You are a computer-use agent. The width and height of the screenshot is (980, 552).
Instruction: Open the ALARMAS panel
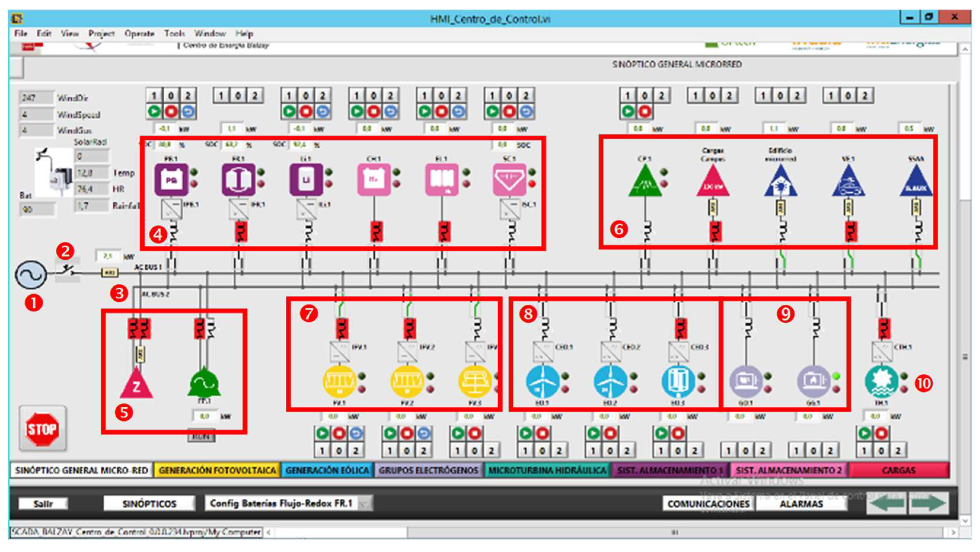point(801,504)
